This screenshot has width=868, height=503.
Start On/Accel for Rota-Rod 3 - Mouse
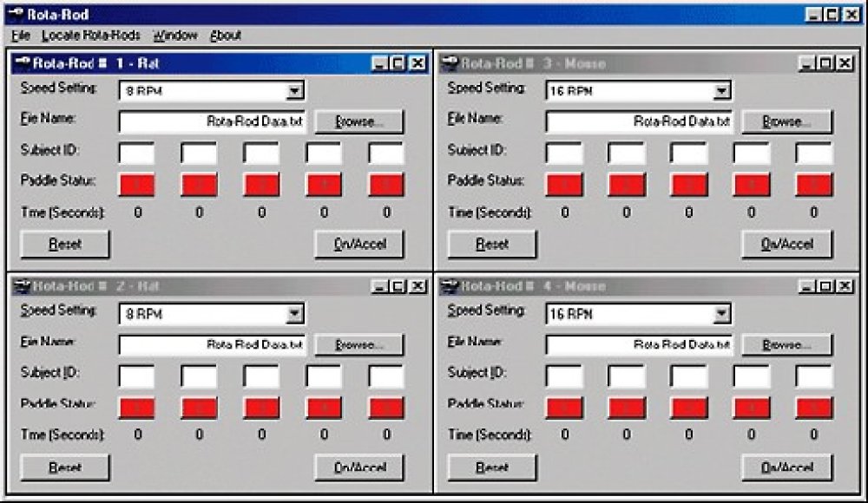click(786, 244)
